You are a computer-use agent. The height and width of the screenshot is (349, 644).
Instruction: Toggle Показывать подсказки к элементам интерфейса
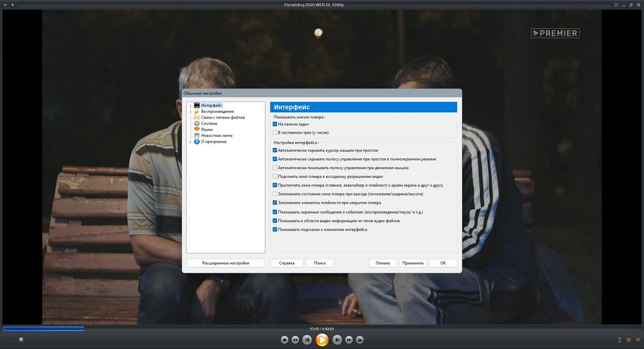pos(275,229)
